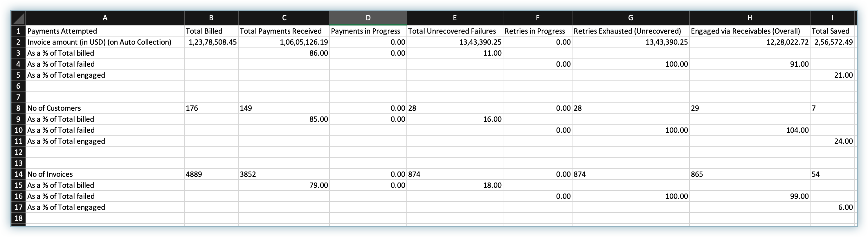
Task: Click 'Payments in Progress' cell
Action: (368, 31)
